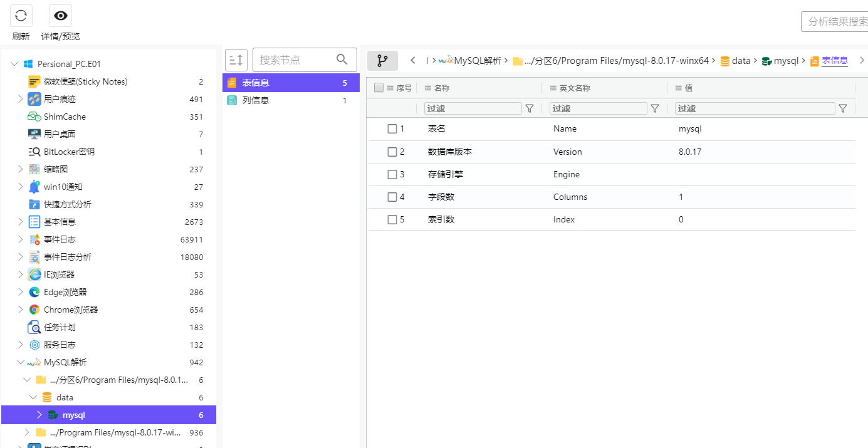Click the magnifier icon in node search
The image size is (868, 448).
click(342, 60)
